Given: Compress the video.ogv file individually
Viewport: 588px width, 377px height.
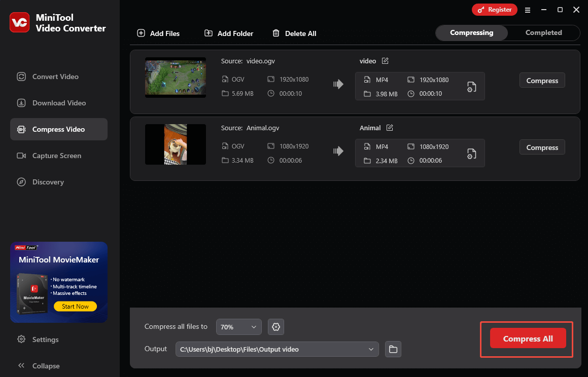Looking at the screenshot, I should pyautogui.click(x=542, y=80).
